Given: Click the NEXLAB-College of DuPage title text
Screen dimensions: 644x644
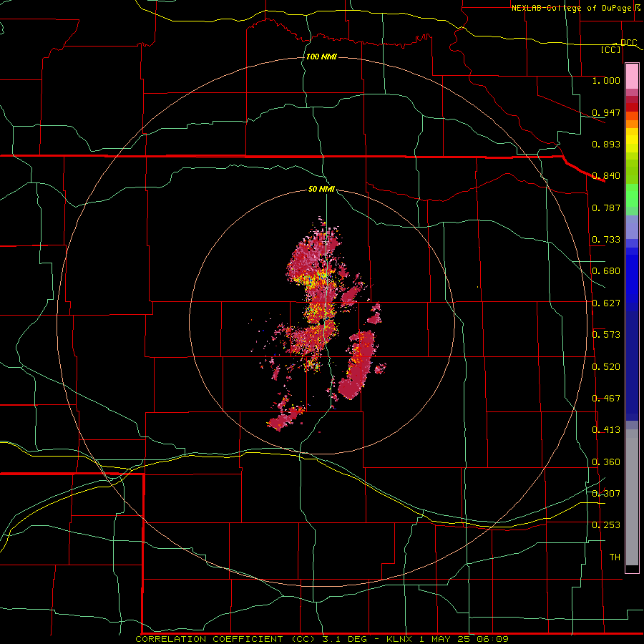Looking at the screenshot, I should [571, 8].
